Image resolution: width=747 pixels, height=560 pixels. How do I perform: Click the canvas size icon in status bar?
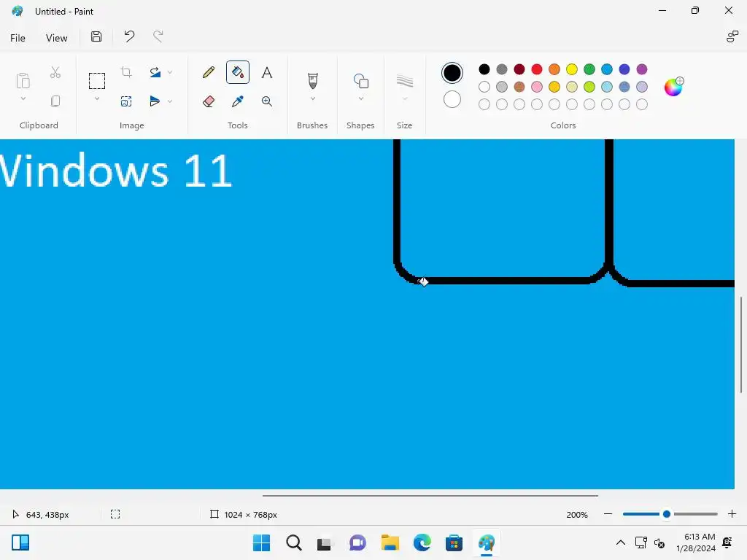coord(214,514)
